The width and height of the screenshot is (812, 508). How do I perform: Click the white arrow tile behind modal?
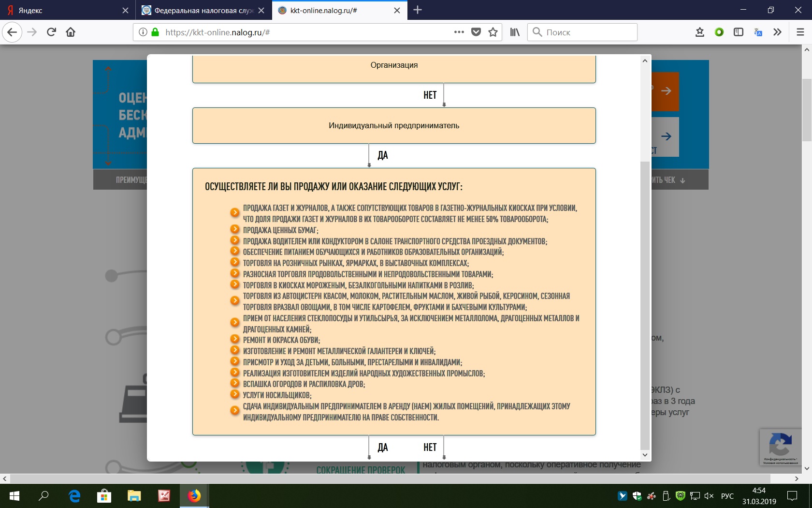(x=666, y=136)
